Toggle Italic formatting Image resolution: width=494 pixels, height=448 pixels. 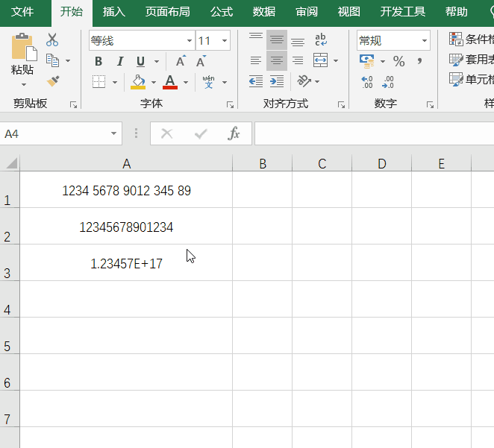coord(119,61)
